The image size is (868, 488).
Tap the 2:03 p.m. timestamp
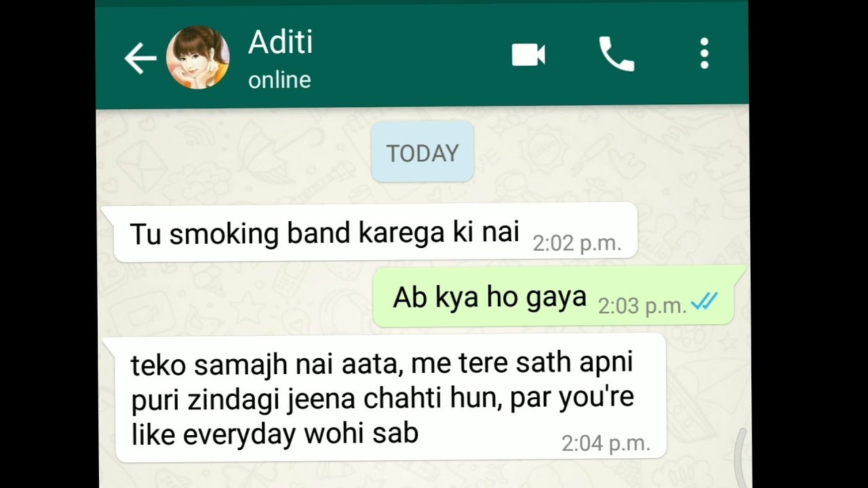tap(642, 306)
